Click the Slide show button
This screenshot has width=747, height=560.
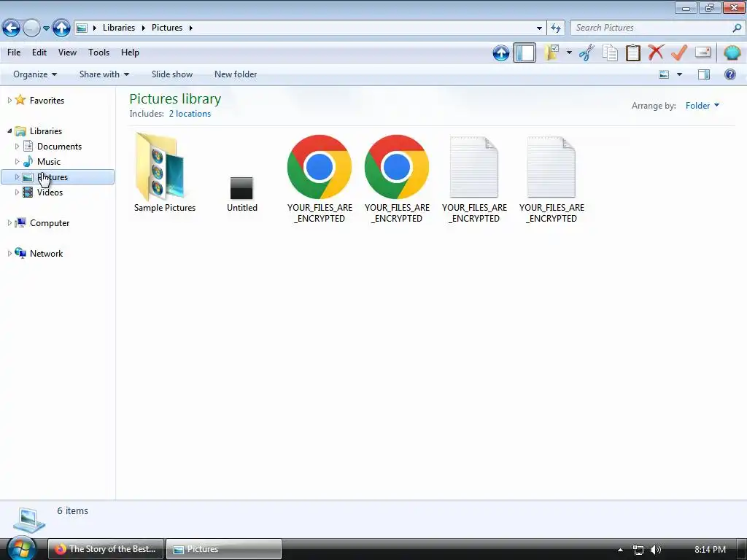[172, 74]
